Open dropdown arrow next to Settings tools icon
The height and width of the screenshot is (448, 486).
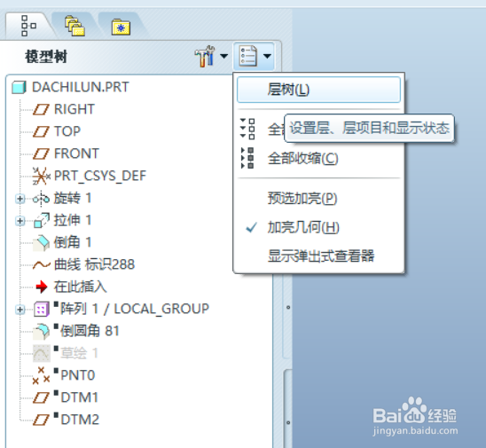click(223, 56)
